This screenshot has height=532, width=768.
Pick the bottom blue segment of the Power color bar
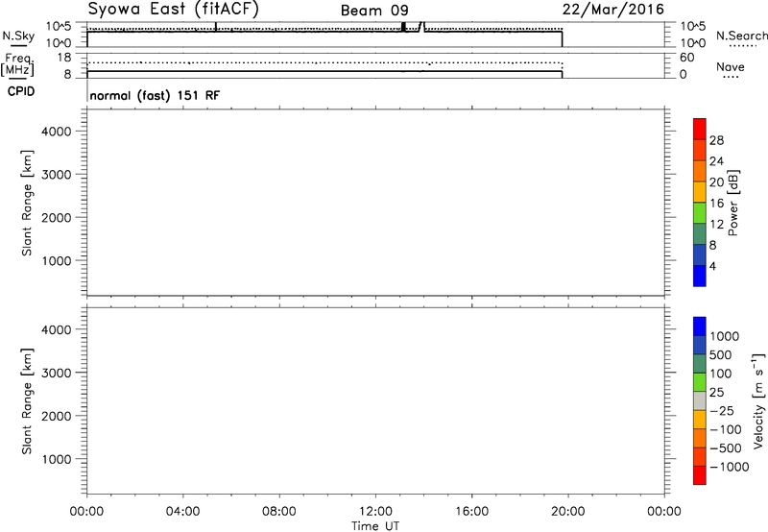[699, 276]
